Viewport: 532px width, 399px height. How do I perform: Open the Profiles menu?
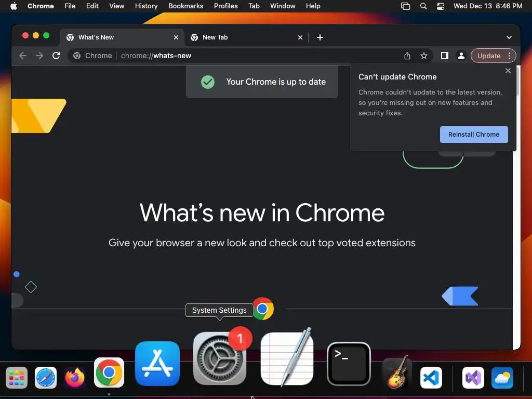[225, 6]
